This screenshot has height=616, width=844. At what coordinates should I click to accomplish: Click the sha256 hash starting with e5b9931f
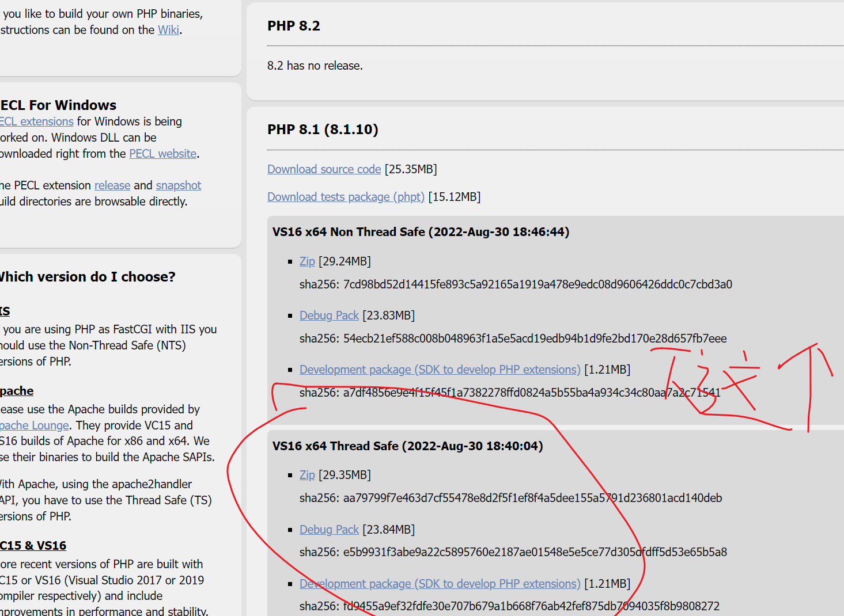pyautogui.click(x=535, y=552)
